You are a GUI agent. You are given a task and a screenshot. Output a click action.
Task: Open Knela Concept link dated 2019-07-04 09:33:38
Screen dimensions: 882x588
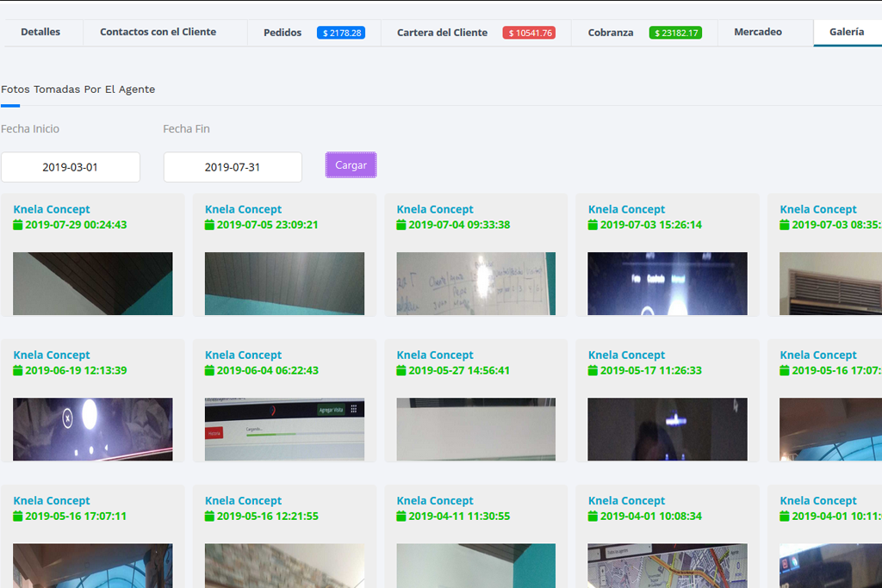(435, 209)
